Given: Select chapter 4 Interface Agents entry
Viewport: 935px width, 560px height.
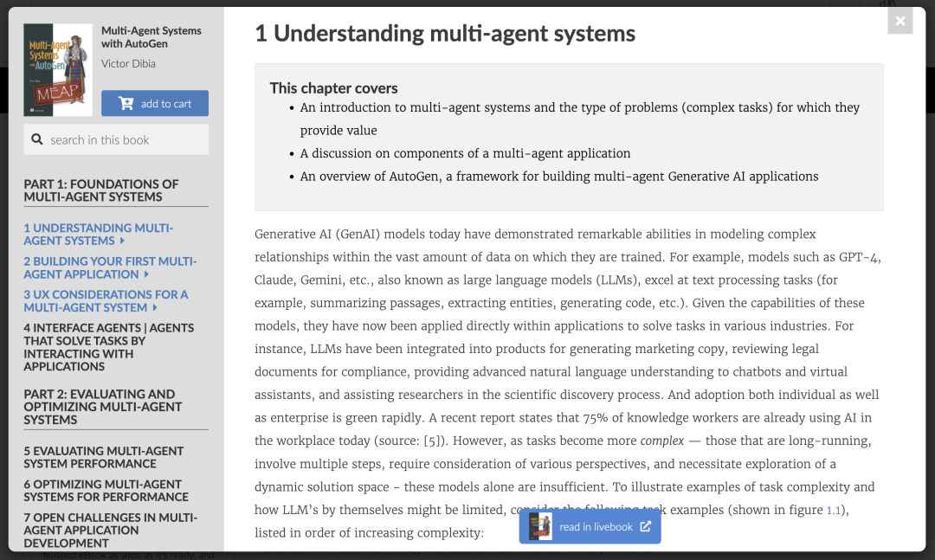Looking at the screenshot, I should pos(109,347).
